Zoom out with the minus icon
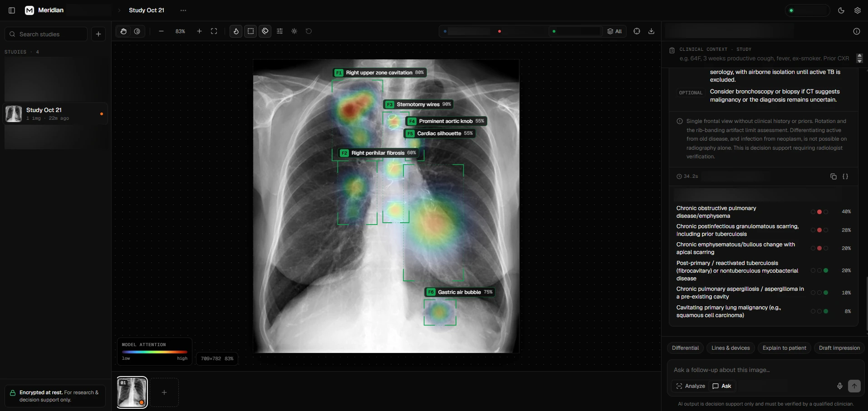868x411 pixels. pyautogui.click(x=161, y=31)
